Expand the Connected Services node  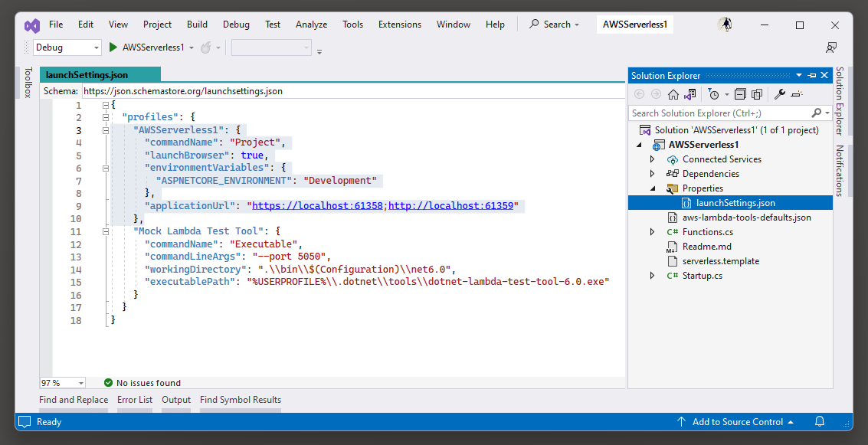(x=652, y=159)
